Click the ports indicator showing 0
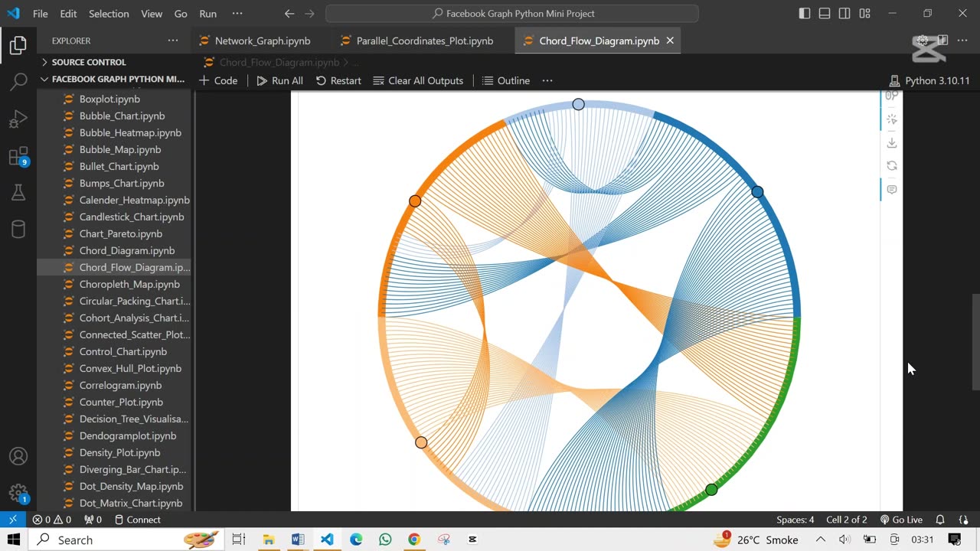The image size is (980, 551). pyautogui.click(x=93, y=520)
